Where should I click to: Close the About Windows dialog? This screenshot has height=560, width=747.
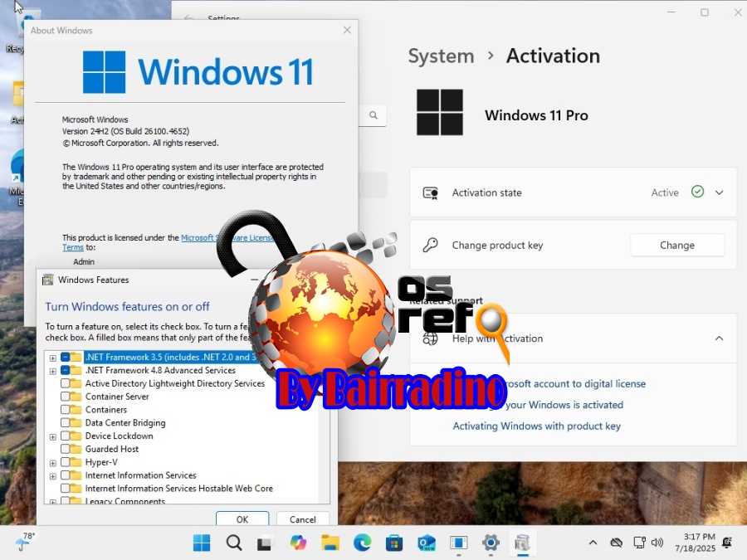click(347, 30)
